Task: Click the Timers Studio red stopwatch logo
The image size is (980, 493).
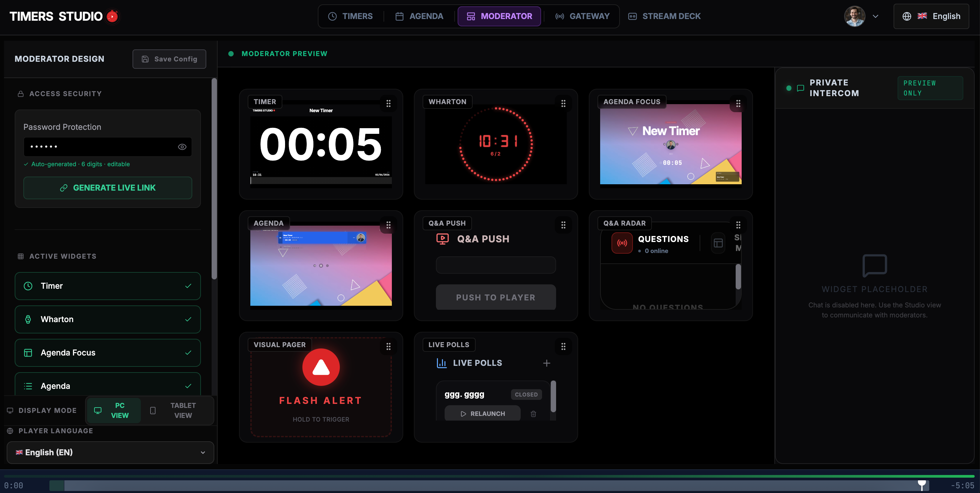Action: [112, 16]
